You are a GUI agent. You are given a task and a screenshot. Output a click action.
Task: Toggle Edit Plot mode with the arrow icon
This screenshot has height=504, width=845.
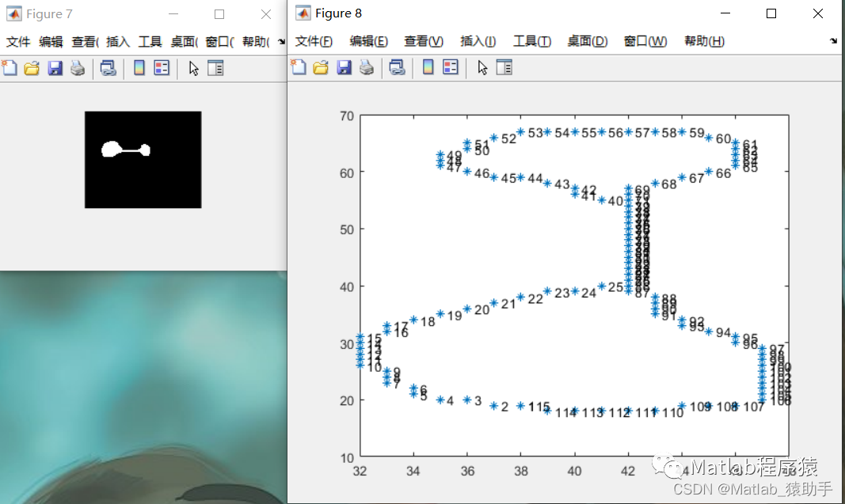[481, 67]
